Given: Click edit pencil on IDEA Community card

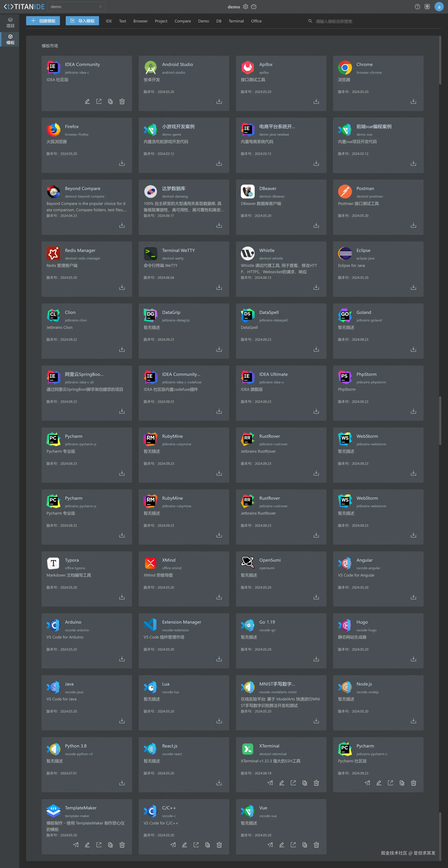Looking at the screenshot, I should click(87, 101).
